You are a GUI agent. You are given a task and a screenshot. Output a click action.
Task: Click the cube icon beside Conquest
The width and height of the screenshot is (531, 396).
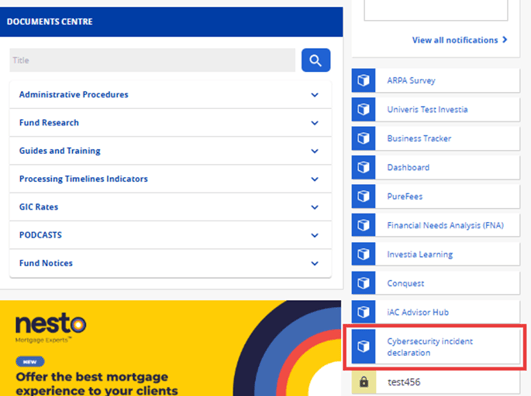click(x=363, y=283)
